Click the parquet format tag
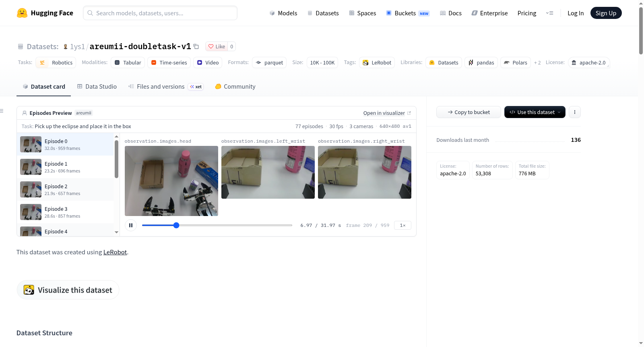644x347 pixels. (x=269, y=62)
